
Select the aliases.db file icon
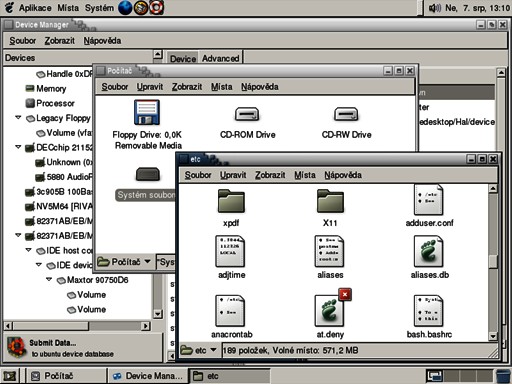click(x=429, y=251)
